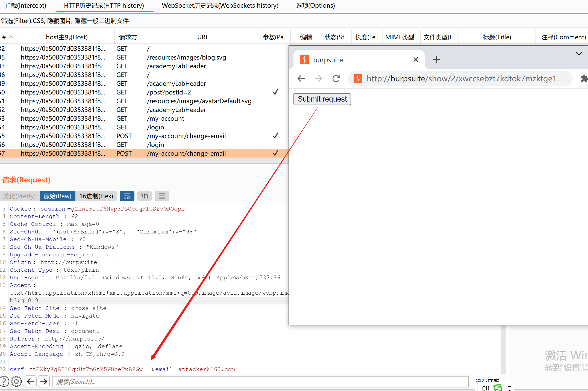Open the request editor hamburger menu

(162, 196)
